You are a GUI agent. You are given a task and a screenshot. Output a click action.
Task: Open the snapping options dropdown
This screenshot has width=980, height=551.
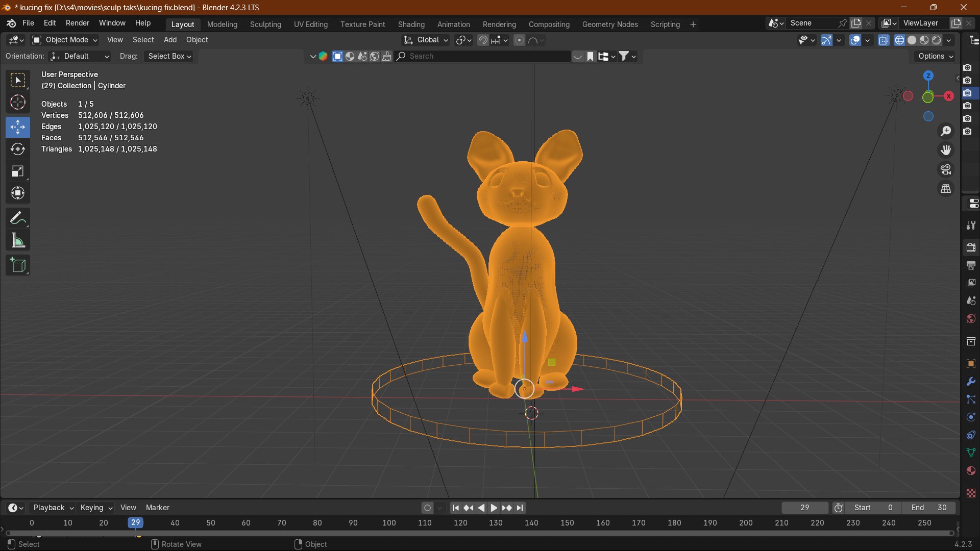point(499,40)
